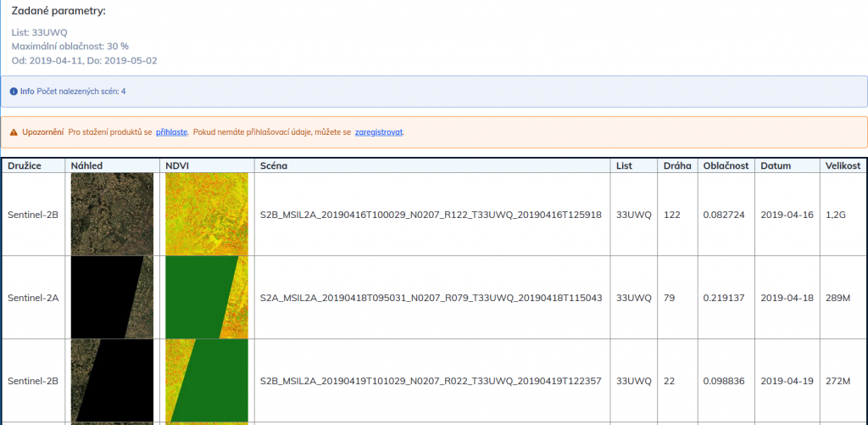This screenshot has width=868, height=425.
Task: Open the "zaregistrovat" registration link
Action: tap(379, 132)
